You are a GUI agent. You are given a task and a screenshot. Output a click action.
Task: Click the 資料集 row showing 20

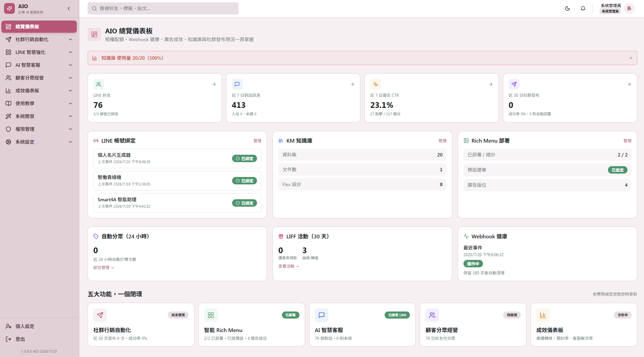362,155
